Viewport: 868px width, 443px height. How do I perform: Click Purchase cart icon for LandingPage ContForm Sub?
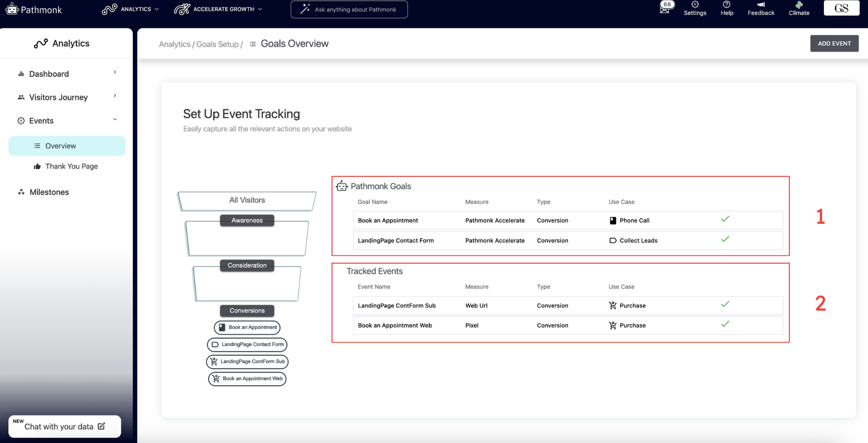[x=613, y=306]
